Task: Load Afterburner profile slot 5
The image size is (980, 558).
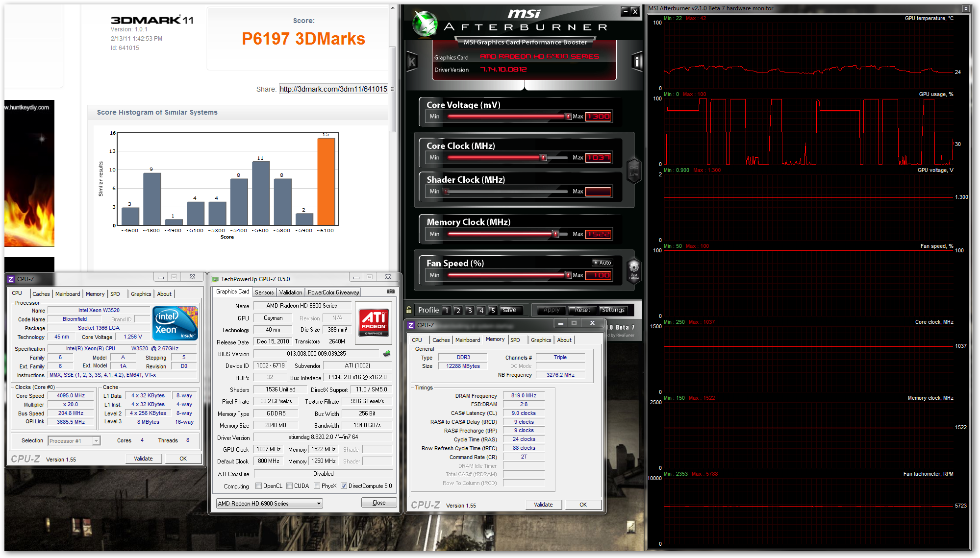Action: 493,310
